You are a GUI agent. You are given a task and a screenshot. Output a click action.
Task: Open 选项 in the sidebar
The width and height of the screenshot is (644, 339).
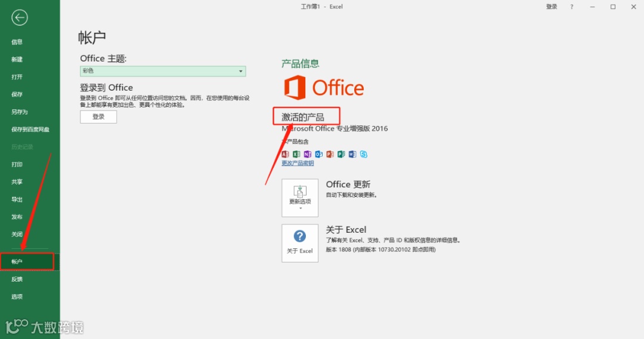(17, 297)
